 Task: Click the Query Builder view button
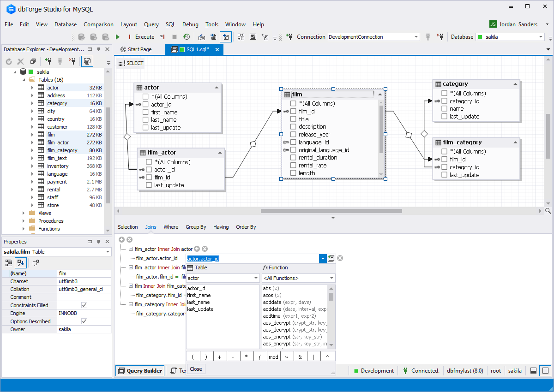pyautogui.click(x=140, y=371)
